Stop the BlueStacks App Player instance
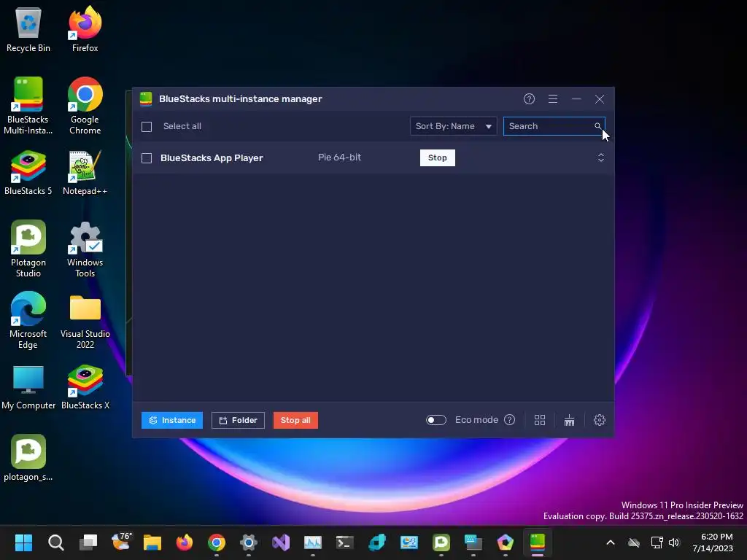The image size is (747, 560). pyautogui.click(x=438, y=157)
